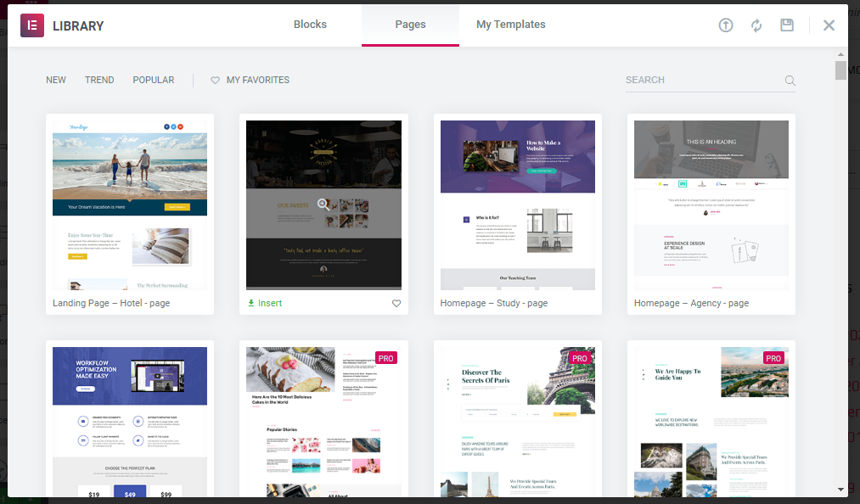Click the Landing Page – Hotel - page title
Screen dimensions: 860x504
111,303
